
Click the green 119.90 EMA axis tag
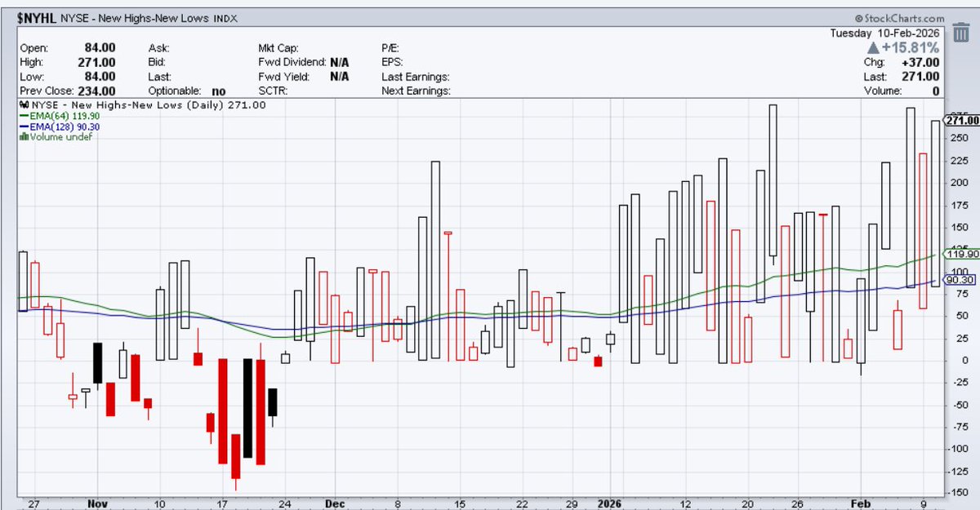pyautogui.click(x=962, y=254)
